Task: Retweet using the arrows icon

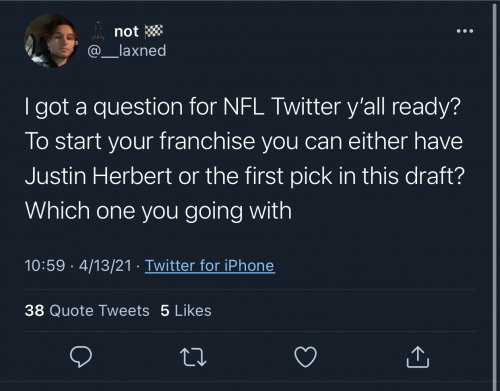Action: click(x=193, y=357)
